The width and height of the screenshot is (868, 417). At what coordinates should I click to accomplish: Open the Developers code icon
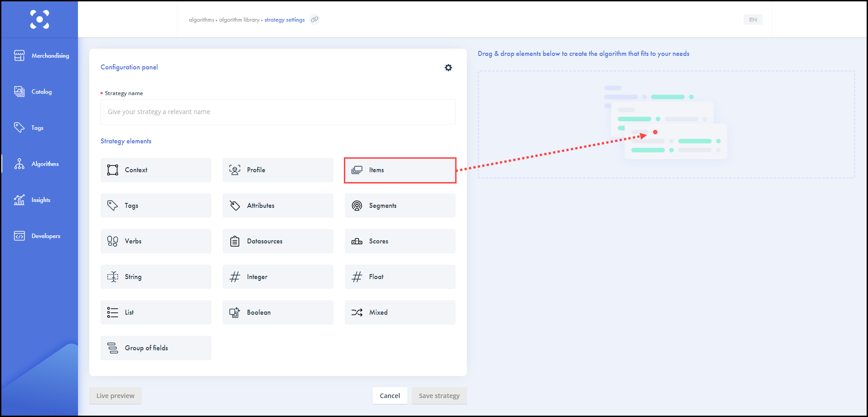pyautogui.click(x=19, y=236)
